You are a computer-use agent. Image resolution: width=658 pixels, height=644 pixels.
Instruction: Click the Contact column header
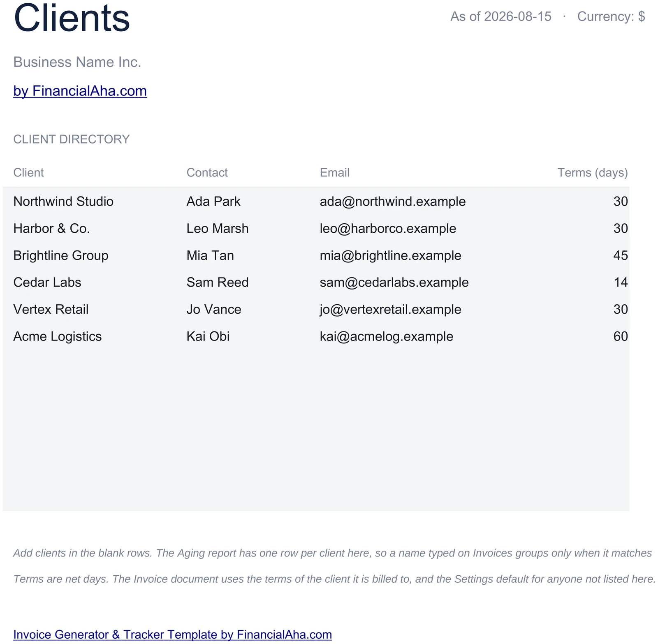pyautogui.click(x=207, y=173)
